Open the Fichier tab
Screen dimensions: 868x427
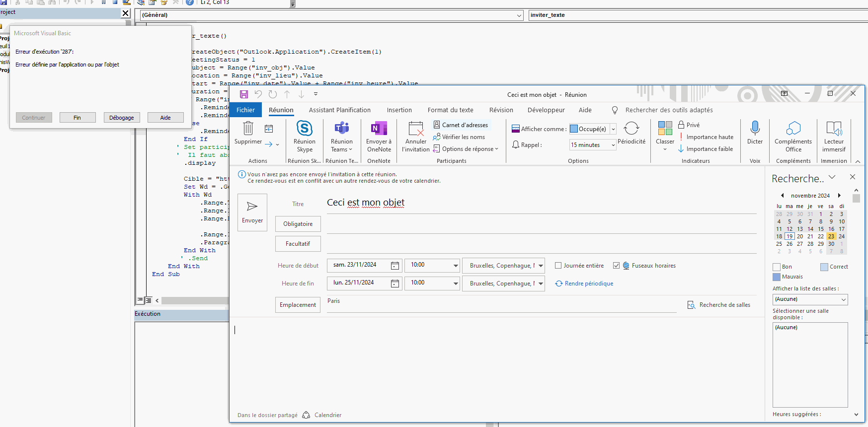coord(245,110)
